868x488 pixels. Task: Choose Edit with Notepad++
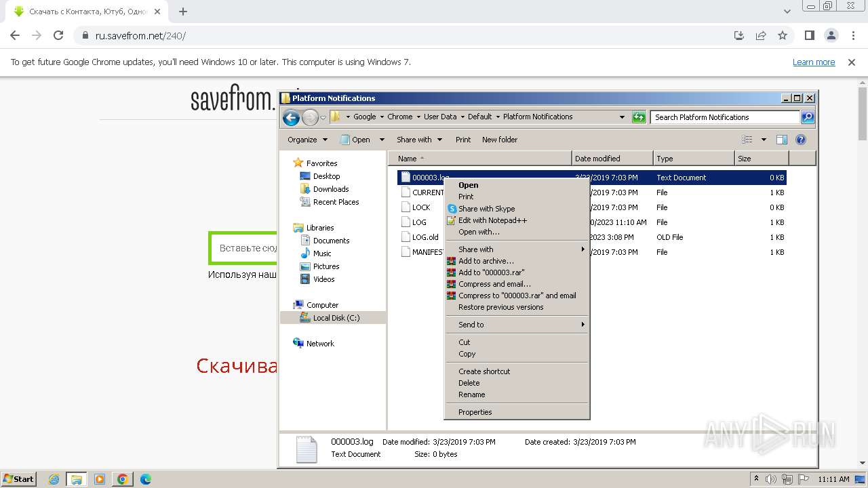[517, 220]
